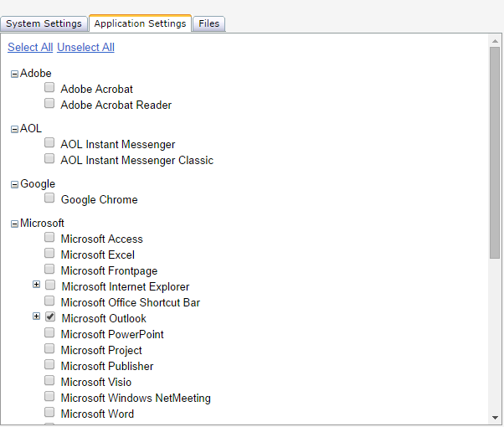The width and height of the screenshot is (504, 427).
Task: Click the vertical scrollbar thumb
Action: (x=495, y=152)
